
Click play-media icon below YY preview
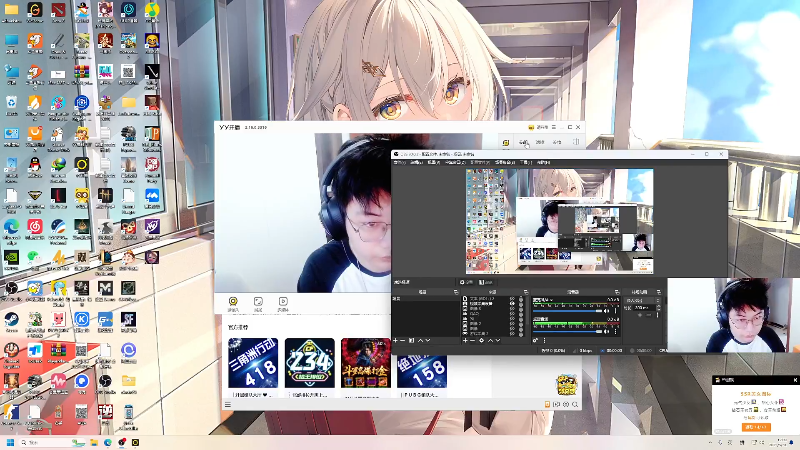(x=283, y=302)
